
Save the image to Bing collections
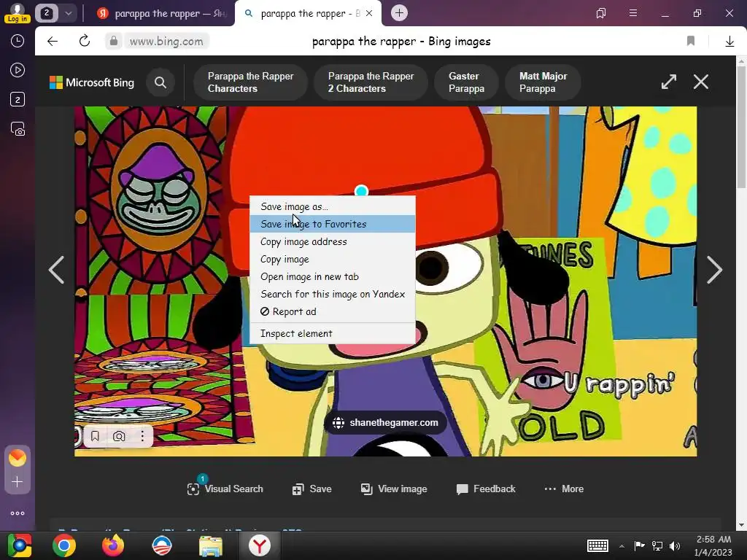311,489
